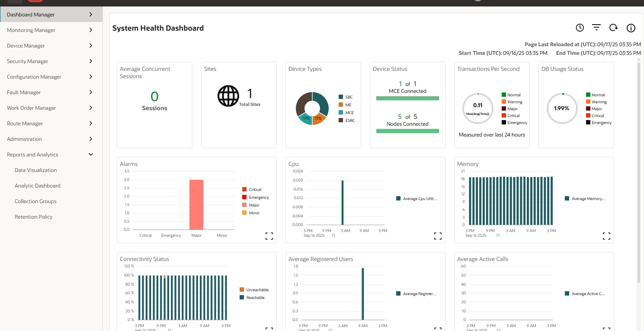Click the Device Types donut chart

pos(312,108)
